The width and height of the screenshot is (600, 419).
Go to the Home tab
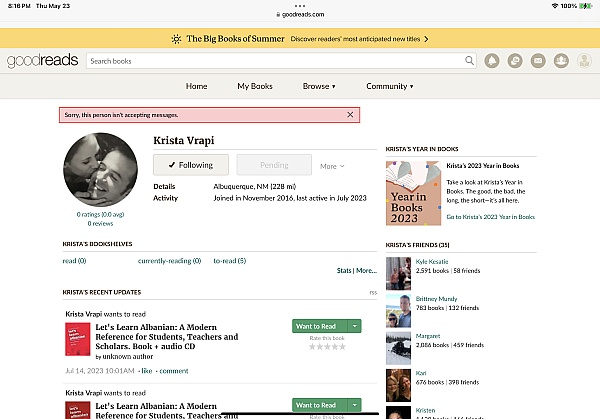point(197,86)
